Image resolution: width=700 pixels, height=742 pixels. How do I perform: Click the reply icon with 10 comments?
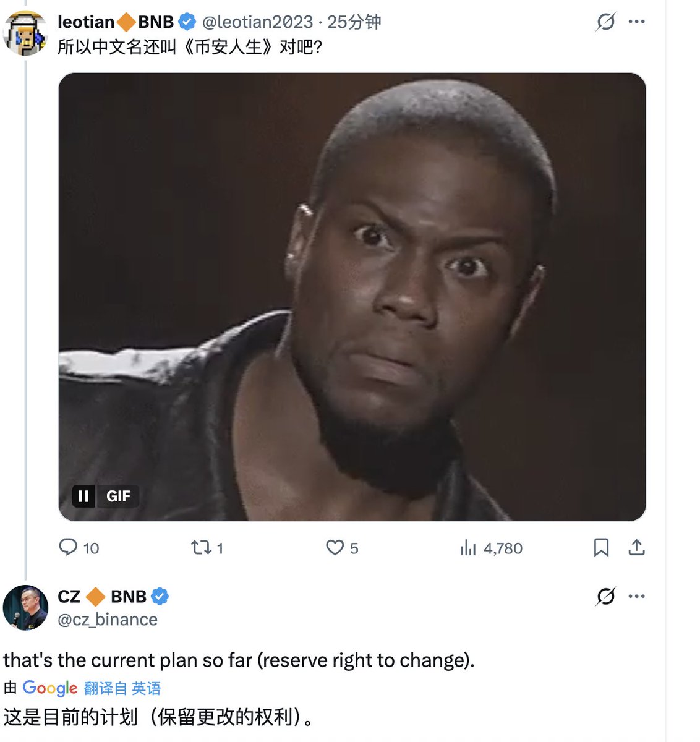[68, 547]
